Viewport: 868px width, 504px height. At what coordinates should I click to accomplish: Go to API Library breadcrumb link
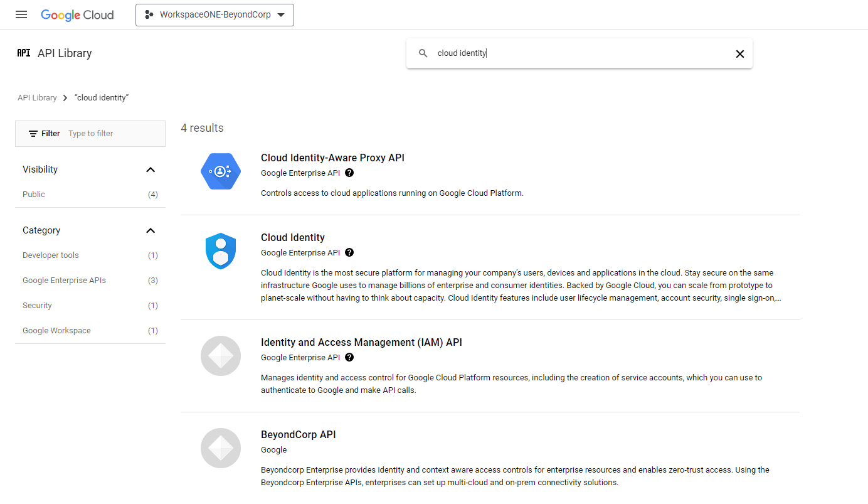(37, 98)
